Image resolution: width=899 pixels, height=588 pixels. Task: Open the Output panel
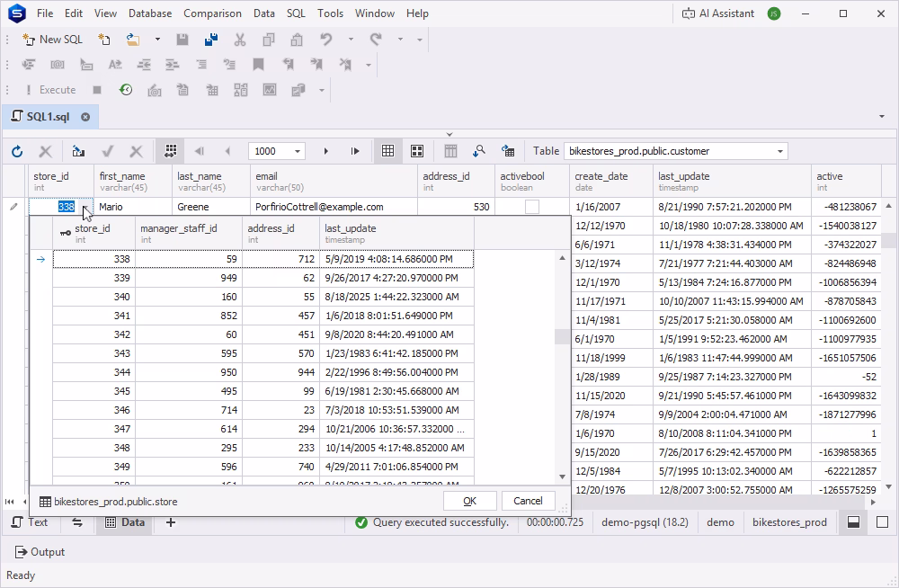pos(40,552)
